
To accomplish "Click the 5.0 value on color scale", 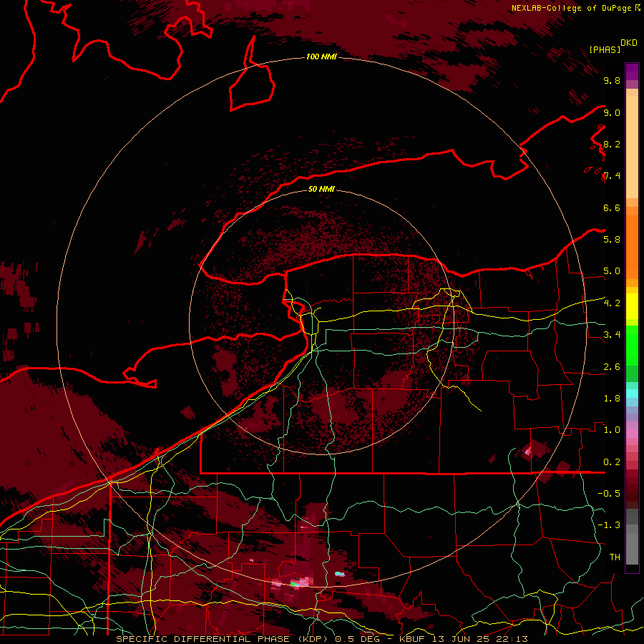I will point(612,271).
